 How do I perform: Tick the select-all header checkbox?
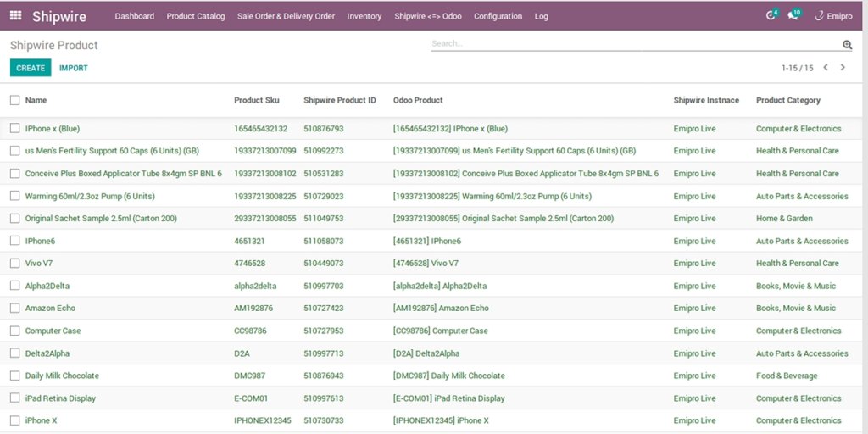[x=14, y=100]
